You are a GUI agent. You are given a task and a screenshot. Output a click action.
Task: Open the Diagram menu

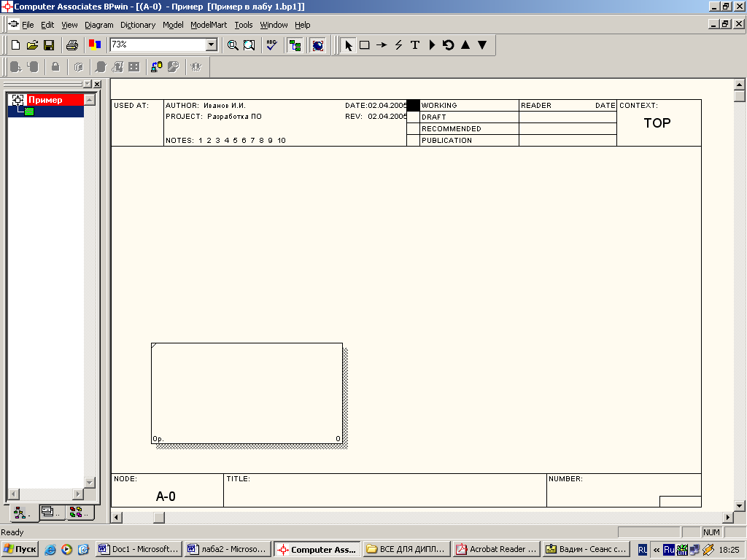[x=98, y=25]
